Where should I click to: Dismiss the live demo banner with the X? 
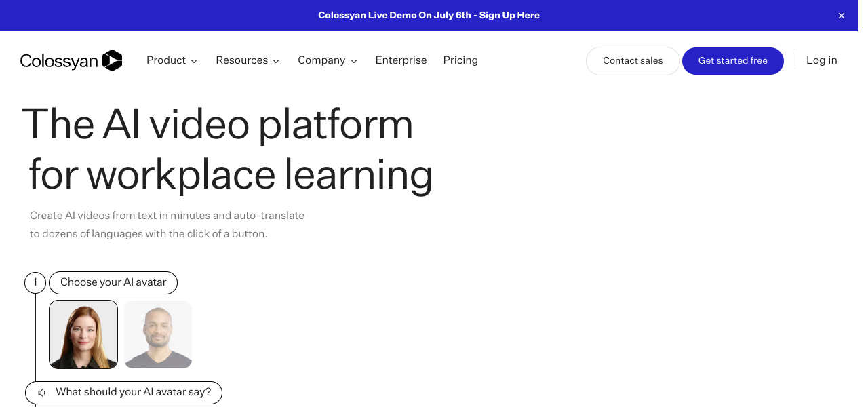pos(842,16)
